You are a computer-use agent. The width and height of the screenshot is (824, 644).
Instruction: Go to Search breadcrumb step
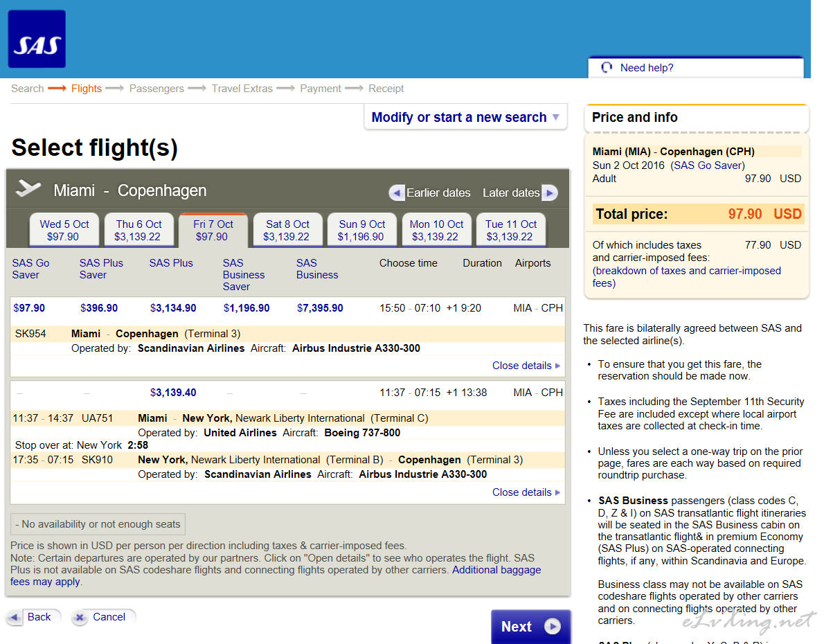[x=27, y=89]
